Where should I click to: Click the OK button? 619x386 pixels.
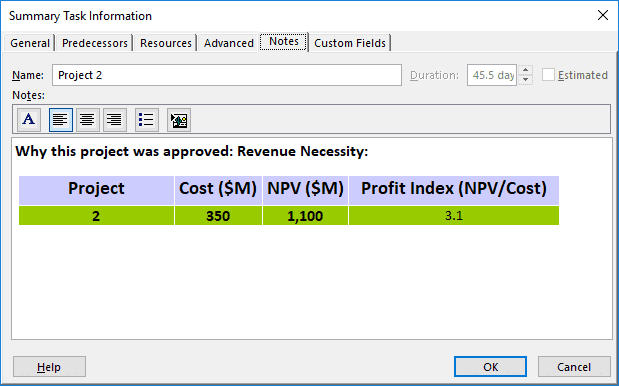click(490, 367)
